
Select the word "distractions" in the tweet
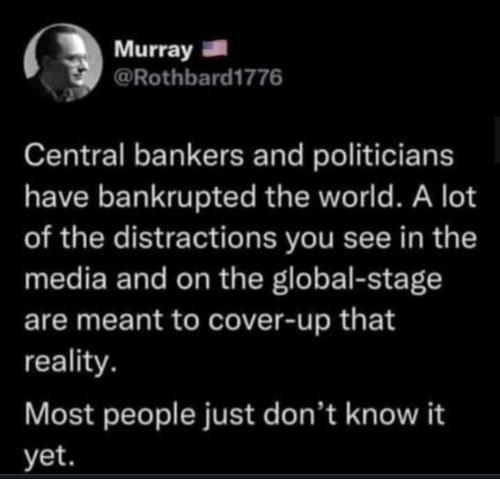(x=195, y=238)
